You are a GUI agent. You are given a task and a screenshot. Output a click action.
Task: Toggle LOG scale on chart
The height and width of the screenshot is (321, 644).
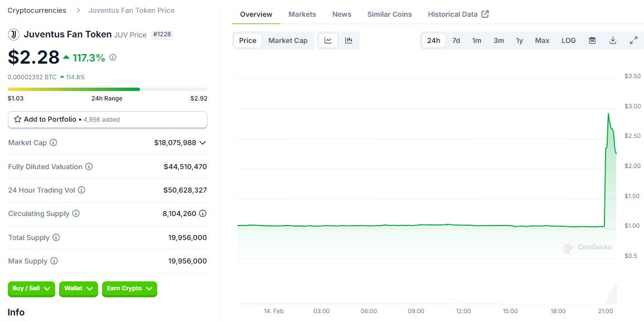point(568,40)
